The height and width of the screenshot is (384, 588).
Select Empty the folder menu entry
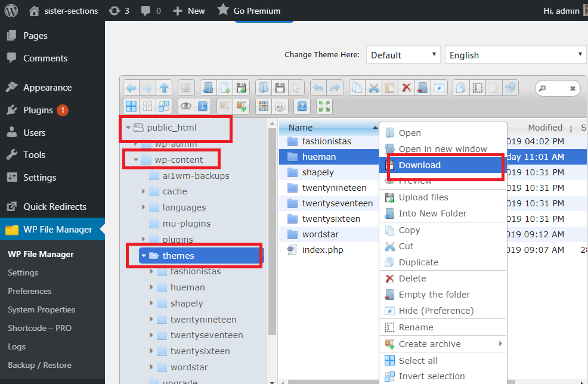point(443,295)
